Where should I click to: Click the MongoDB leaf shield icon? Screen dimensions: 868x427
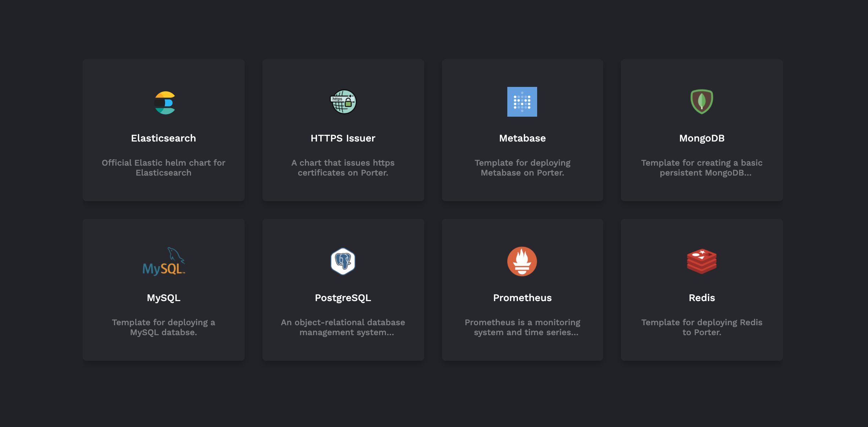point(702,101)
